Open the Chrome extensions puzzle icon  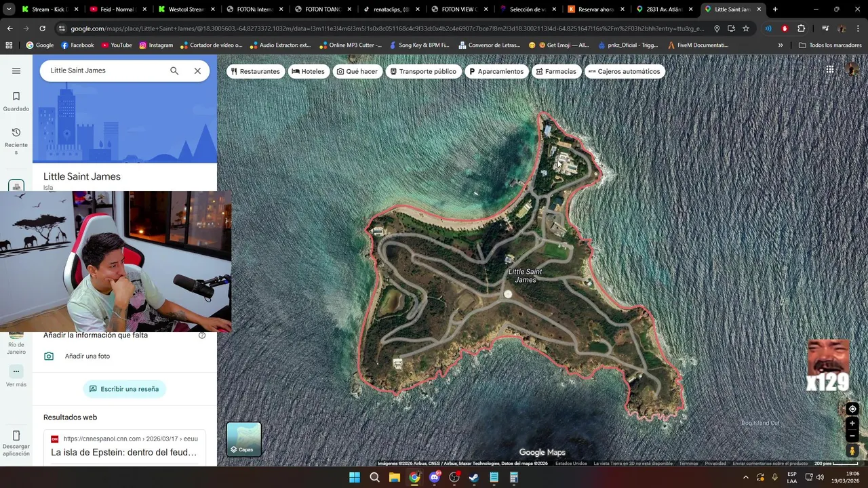(802, 28)
